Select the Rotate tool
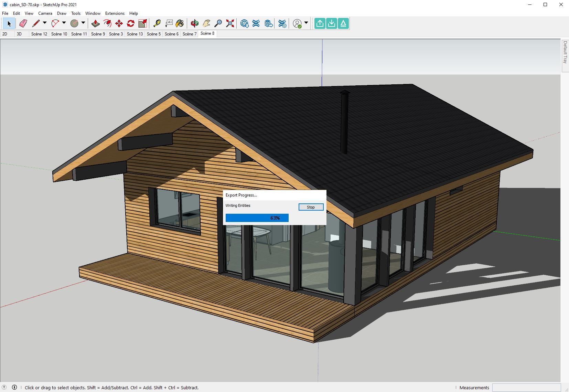Screen dimensions: 569x392 (x=130, y=23)
